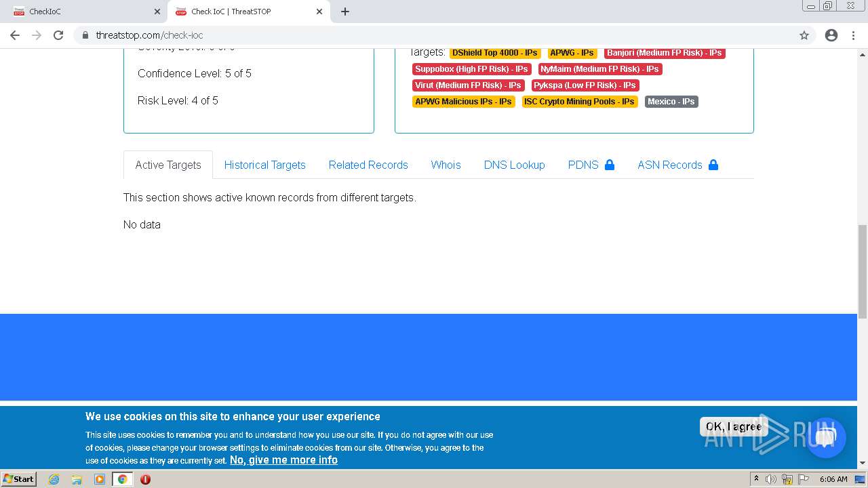868x488 pixels.
Task: Close the CheckIoC tab
Action: tap(157, 12)
